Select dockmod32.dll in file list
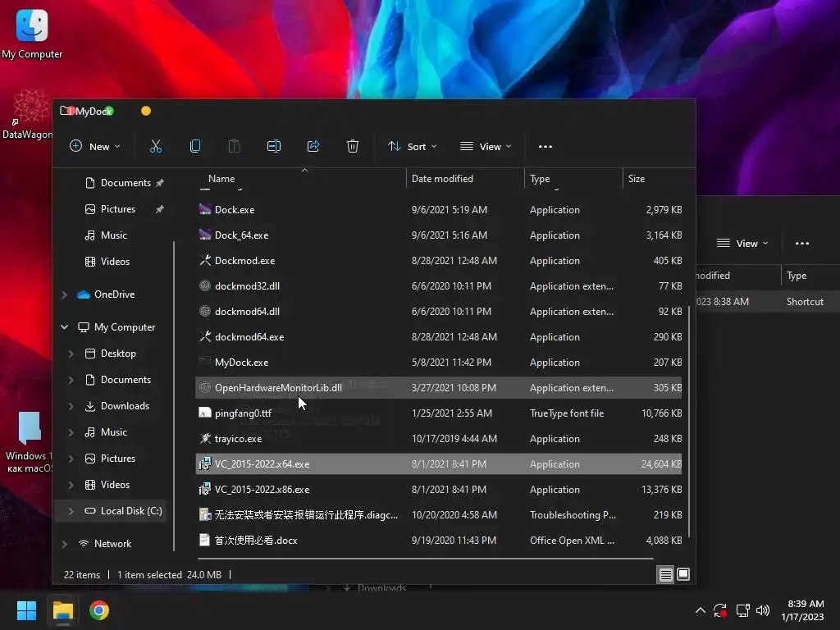 pyautogui.click(x=439, y=286)
